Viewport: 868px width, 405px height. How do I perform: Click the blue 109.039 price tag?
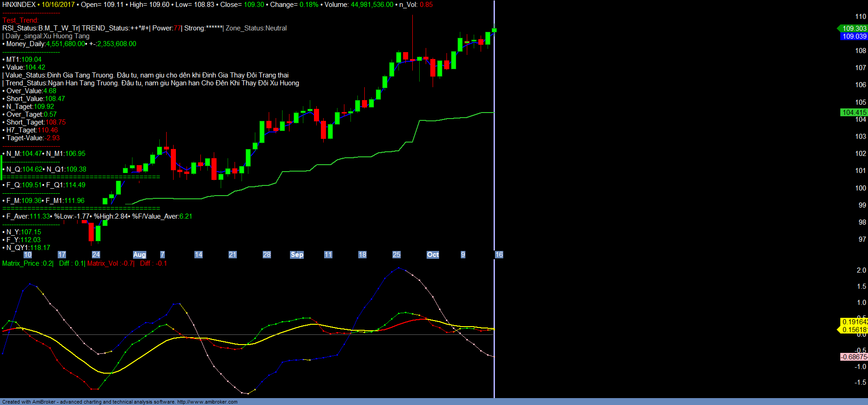854,36
